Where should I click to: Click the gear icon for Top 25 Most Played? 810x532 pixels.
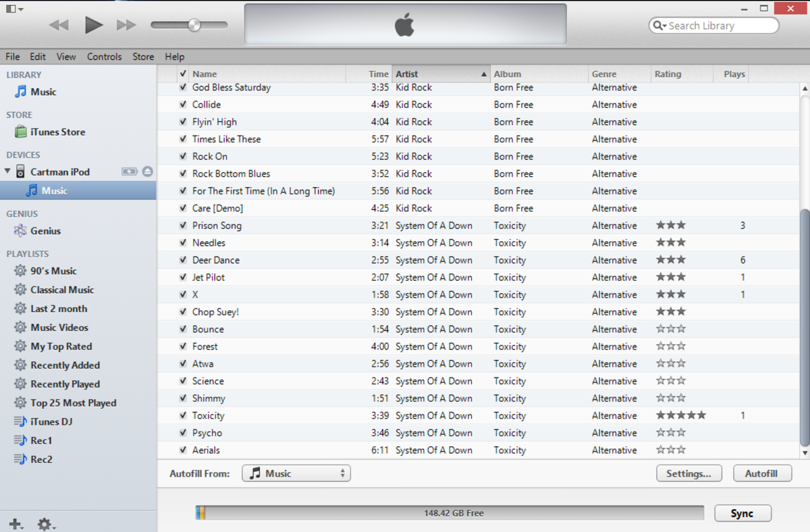click(x=20, y=403)
